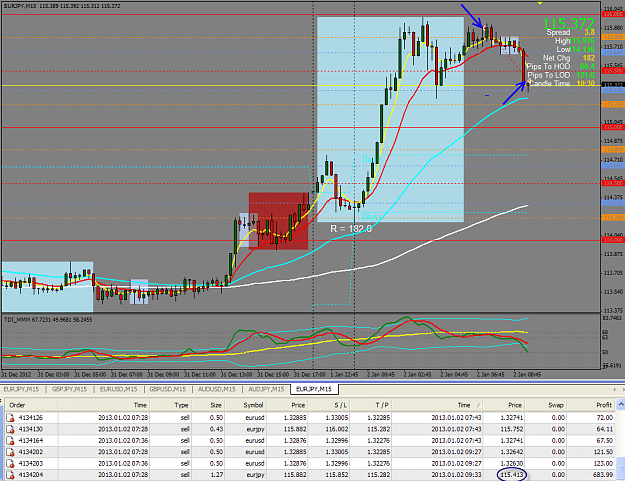Switch to the GBPUSD,M15 chart tab
Viewport: 625px width, 481px height.
(x=167, y=389)
